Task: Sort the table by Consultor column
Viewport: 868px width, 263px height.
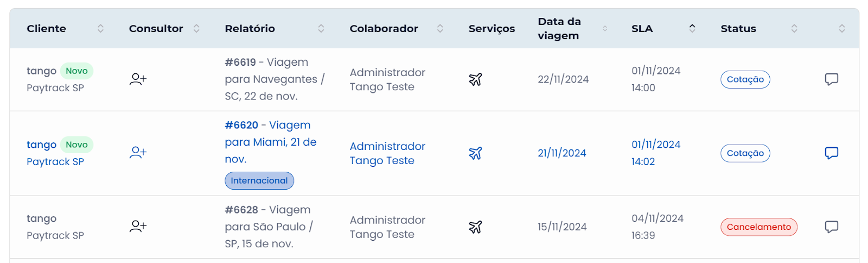Action: (196, 28)
